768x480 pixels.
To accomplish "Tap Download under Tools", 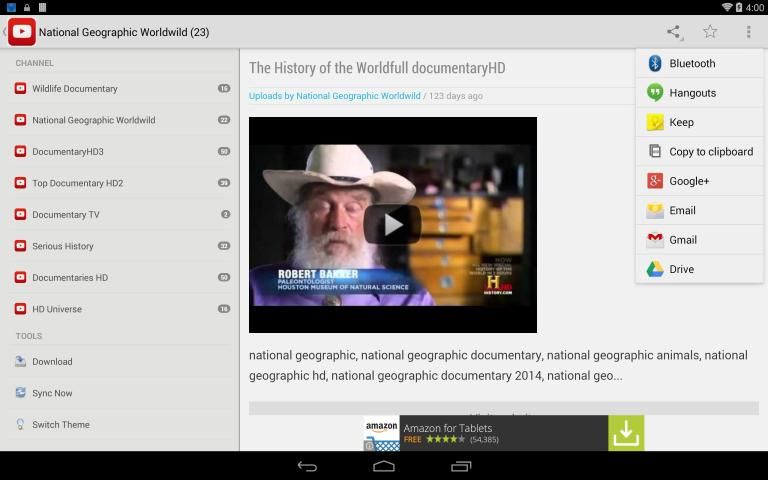I will (x=52, y=362).
